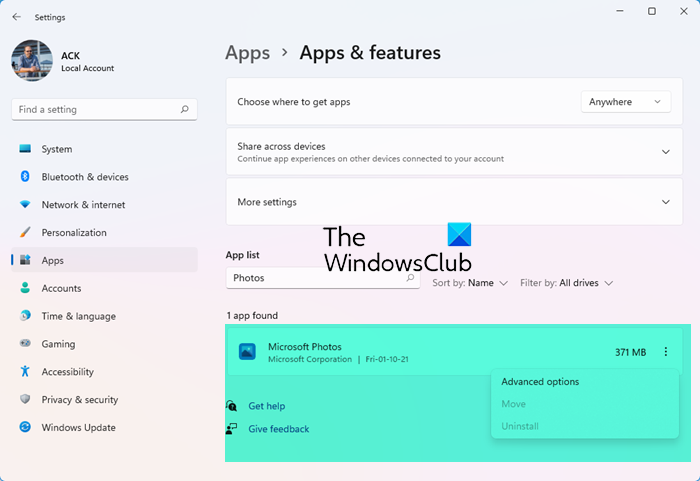700x481 pixels.
Task: Click the Microsoft Corporation publisher text
Action: pyautogui.click(x=310, y=360)
